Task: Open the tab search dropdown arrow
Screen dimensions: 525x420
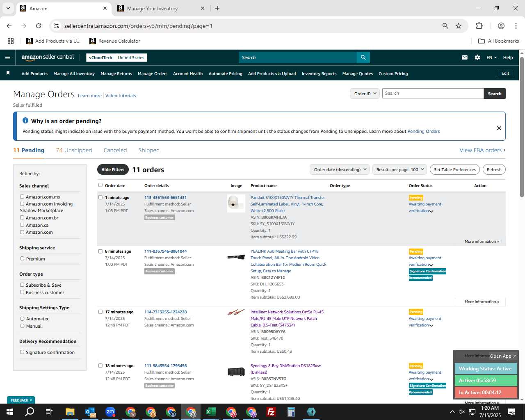Action: (8, 8)
